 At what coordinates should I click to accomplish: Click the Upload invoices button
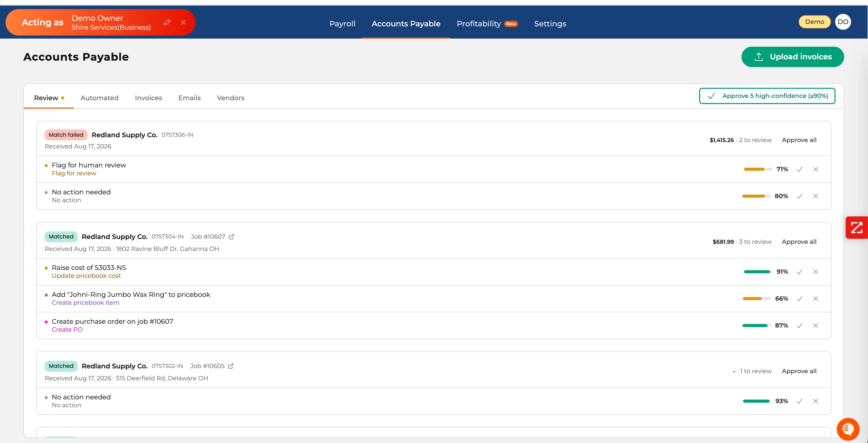pyautogui.click(x=793, y=57)
